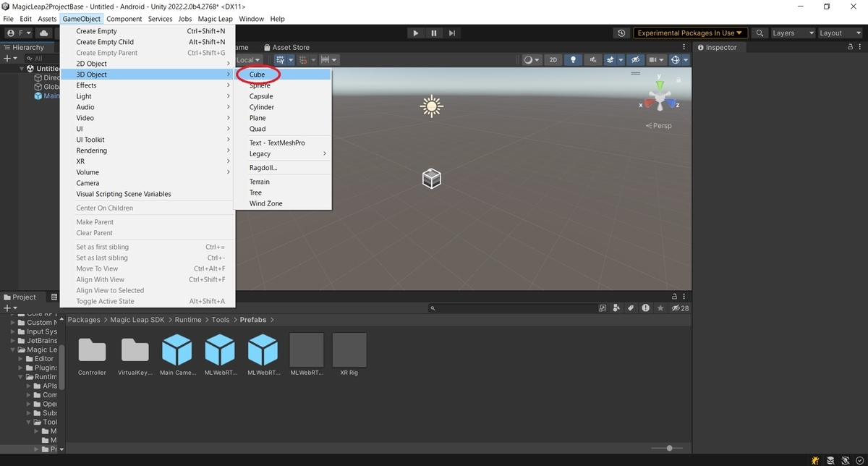Viewport: 868px width, 466px height.
Task: Switch to the Asset Store tab
Action: pos(286,48)
